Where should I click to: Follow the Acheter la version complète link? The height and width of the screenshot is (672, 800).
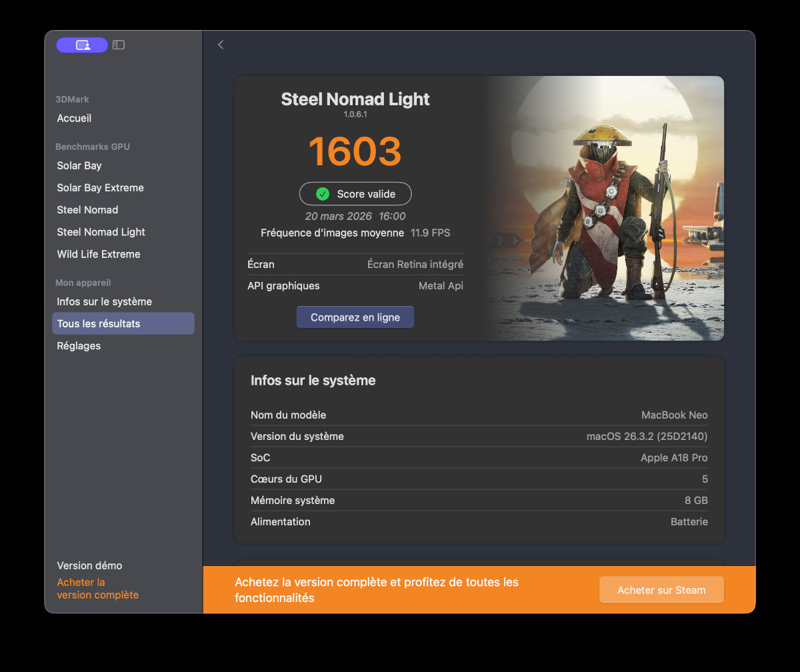(97, 589)
